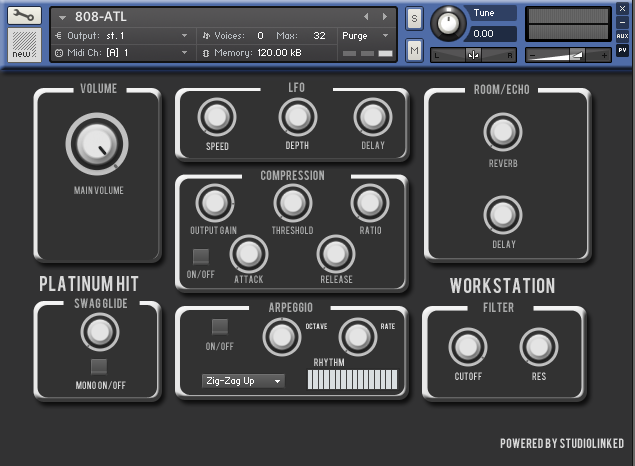
Task: Toggle Swag Glide MONO ON/OFF
Action: (x=98, y=366)
